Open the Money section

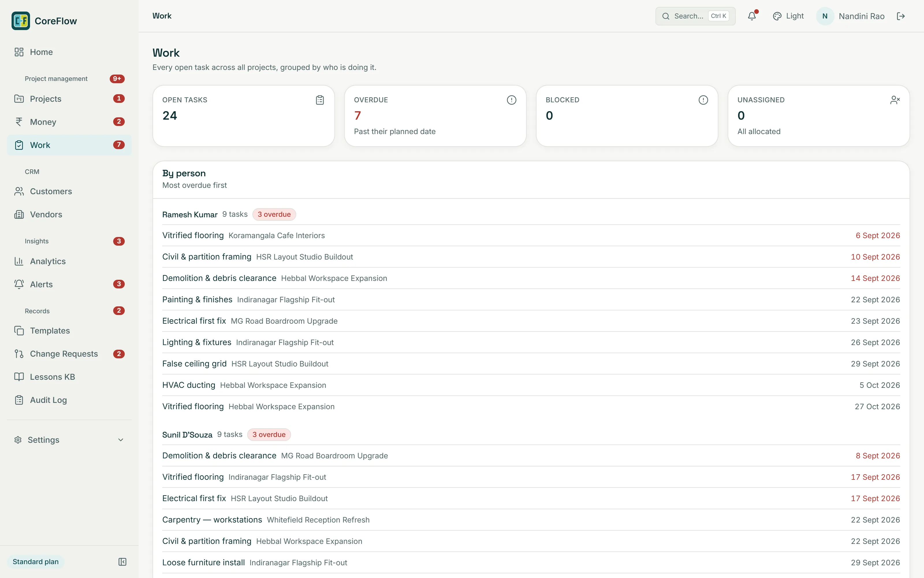pyautogui.click(x=69, y=122)
